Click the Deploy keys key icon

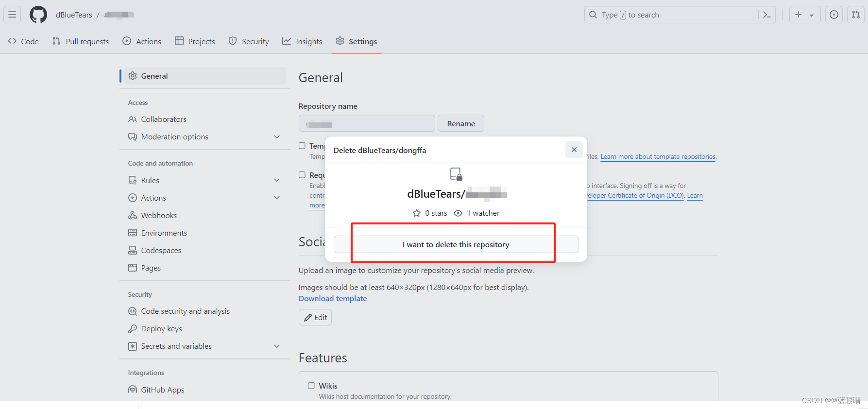click(133, 329)
